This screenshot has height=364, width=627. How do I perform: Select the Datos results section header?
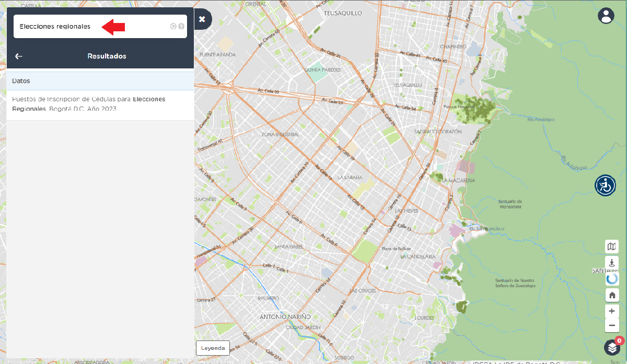click(x=100, y=81)
